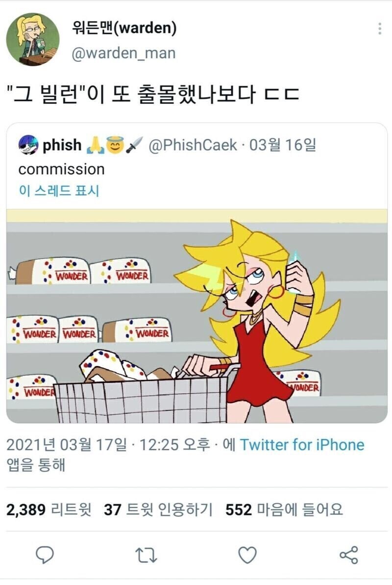Tap the reply speech bubble icon
392x585 pixels.
tap(45, 555)
